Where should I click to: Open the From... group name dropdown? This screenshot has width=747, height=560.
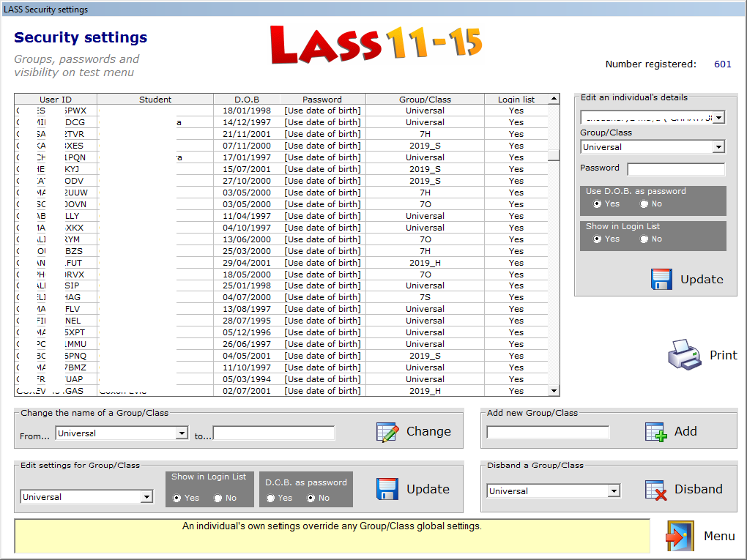[x=182, y=433]
